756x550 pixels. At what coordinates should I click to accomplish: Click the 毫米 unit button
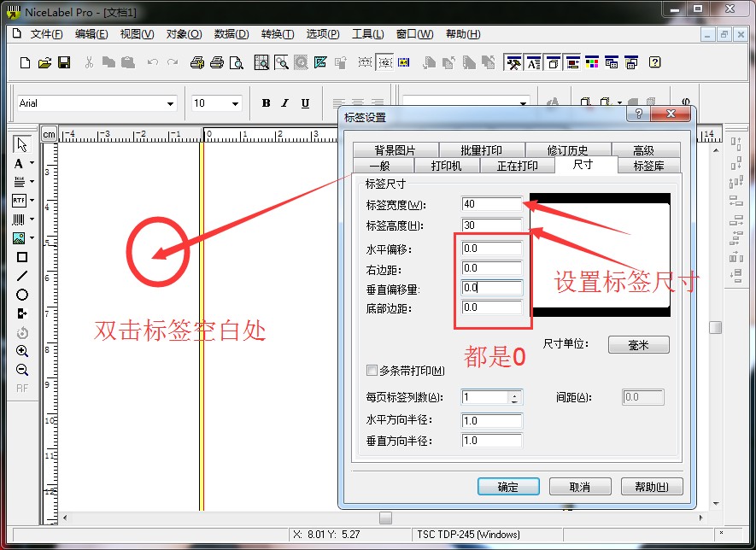[x=638, y=344]
